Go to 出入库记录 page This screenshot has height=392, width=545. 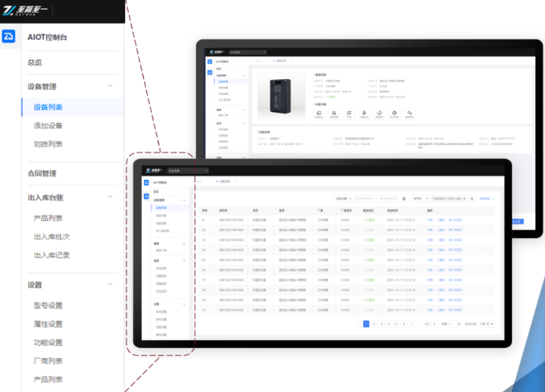[52, 255]
